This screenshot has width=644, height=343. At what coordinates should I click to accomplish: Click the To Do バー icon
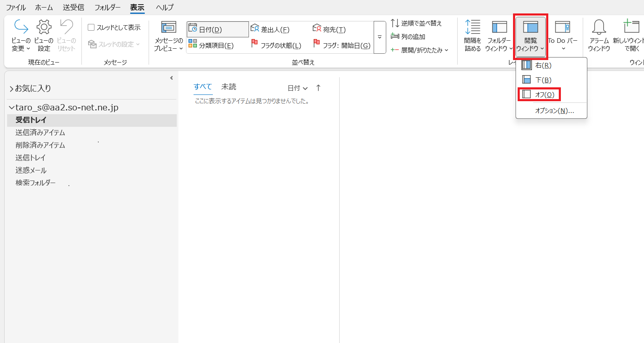(562, 27)
